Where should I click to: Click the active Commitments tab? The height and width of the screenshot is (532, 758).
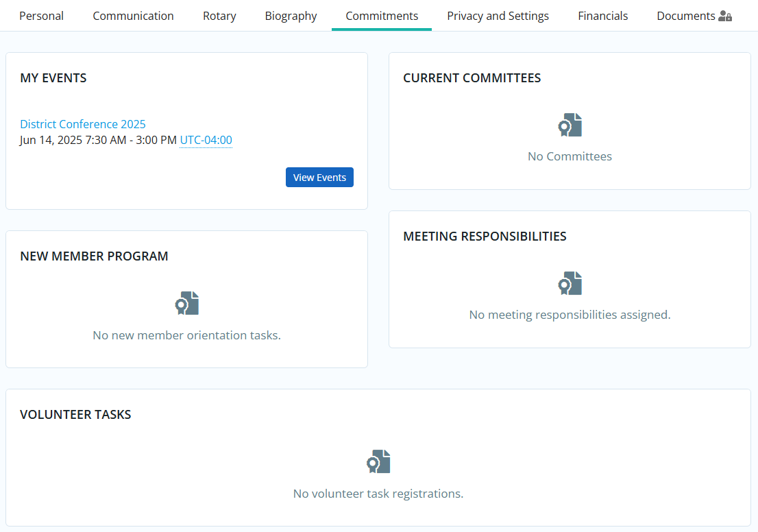pos(382,16)
